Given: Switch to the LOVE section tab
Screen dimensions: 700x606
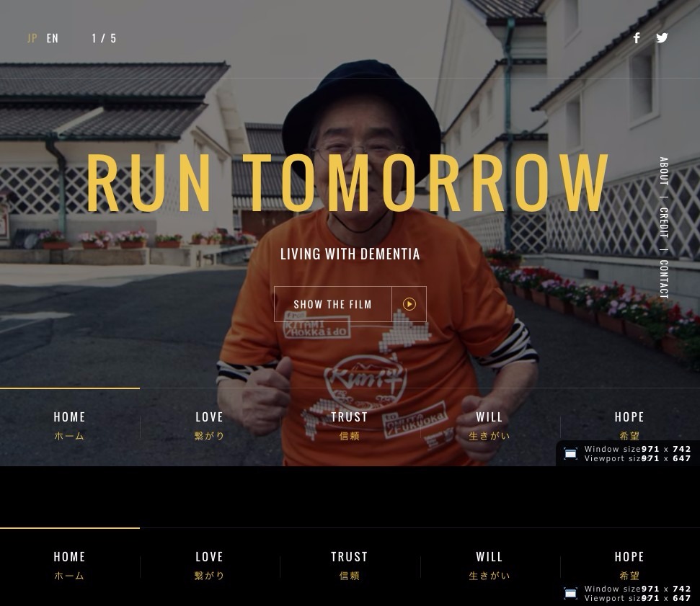Looking at the screenshot, I should [209, 425].
